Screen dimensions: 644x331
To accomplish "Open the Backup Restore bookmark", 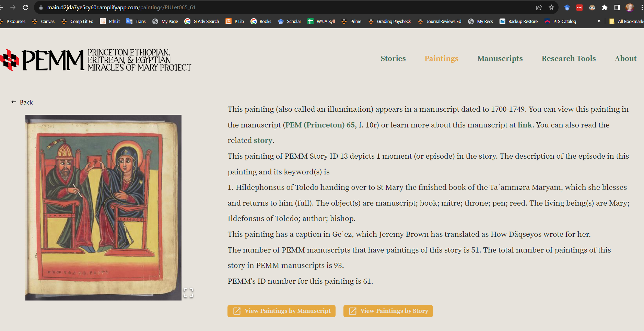I will [518, 21].
